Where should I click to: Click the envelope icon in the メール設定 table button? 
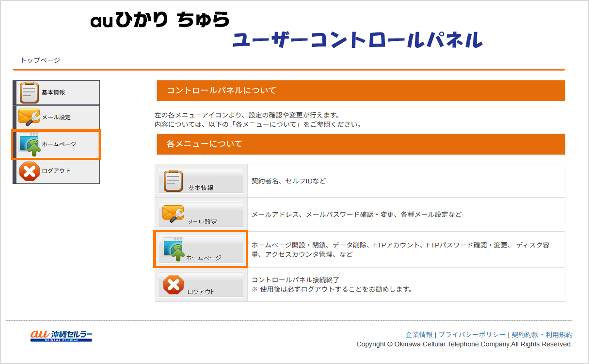173,214
